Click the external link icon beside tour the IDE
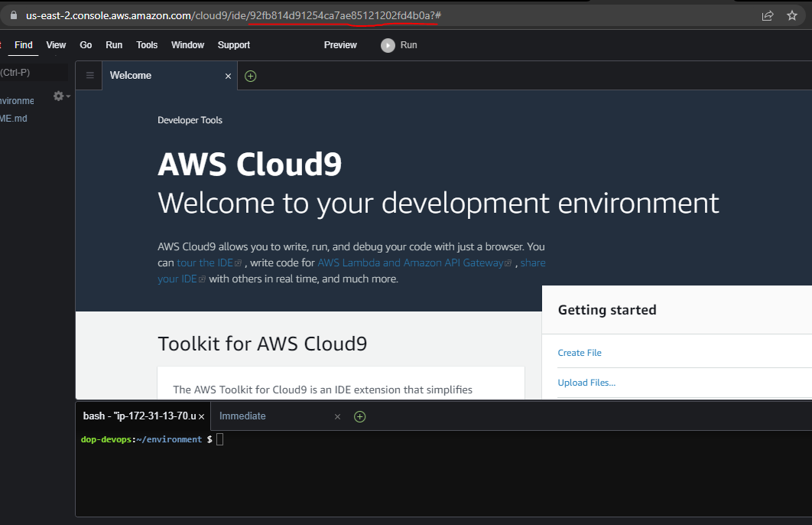Viewport: 812px width, 525px height. click(238, 262)
